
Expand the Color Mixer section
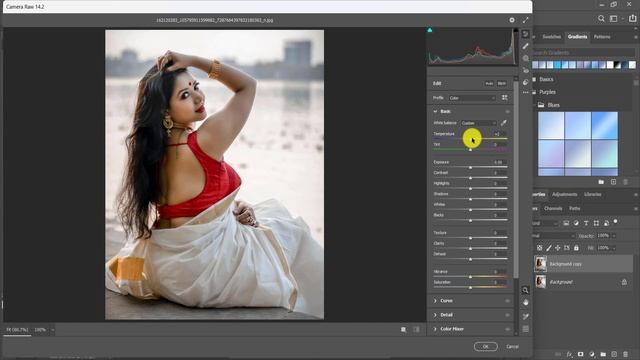click(435, 329)
